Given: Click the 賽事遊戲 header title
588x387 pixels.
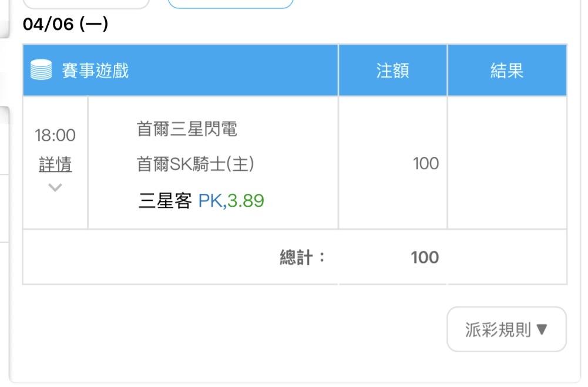Looking at the screenshot, I should 95,71.
